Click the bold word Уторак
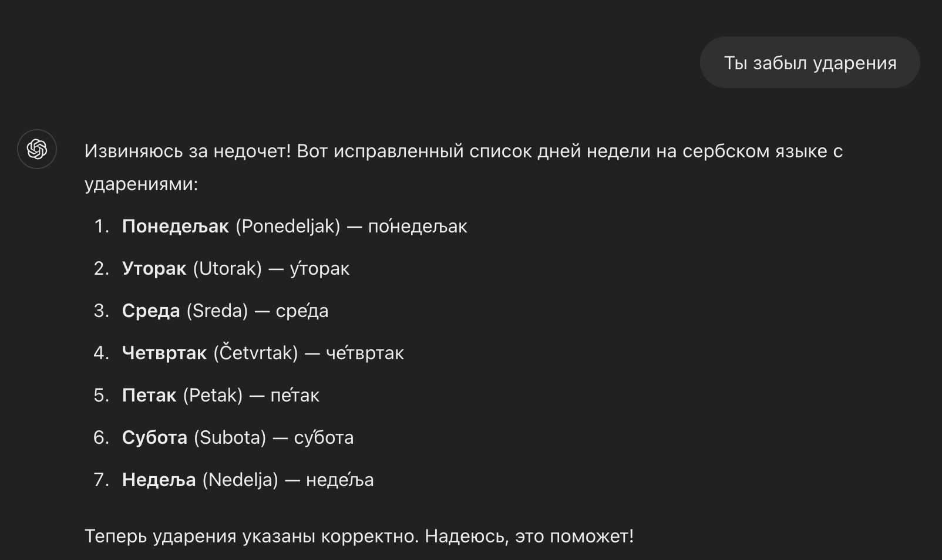Image resolution: width=942 pixels, height=560 pixels. pos(154,269)
